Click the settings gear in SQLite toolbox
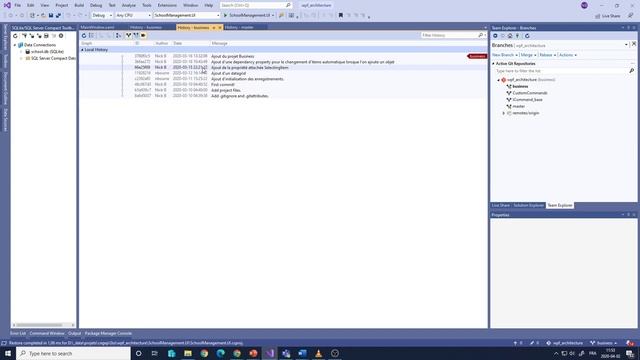640x360 pixels. [61, 36]
